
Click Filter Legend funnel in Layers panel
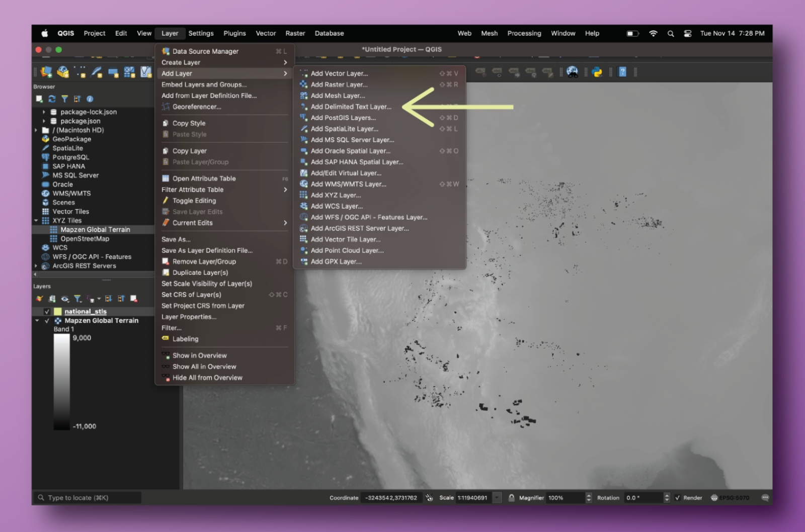point(77,299)
